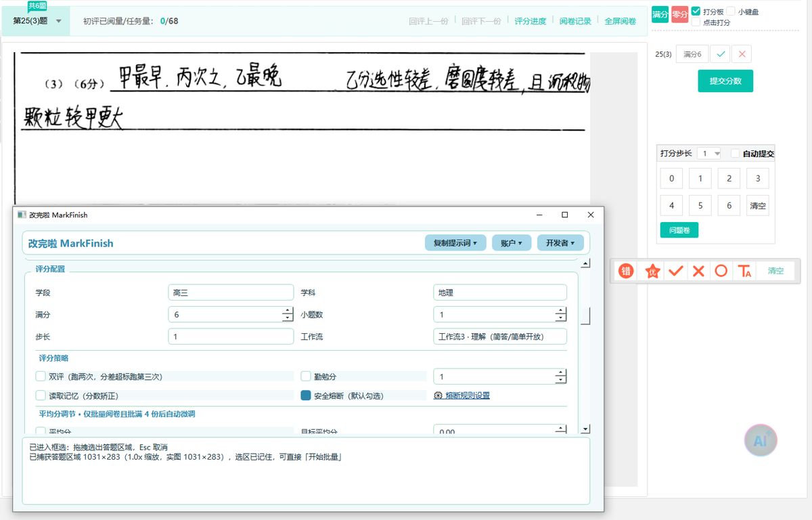Decrease 小题数 with its down arrow
Image resolution: width=812 pixels, height=520 pixels.
[560, 318]
